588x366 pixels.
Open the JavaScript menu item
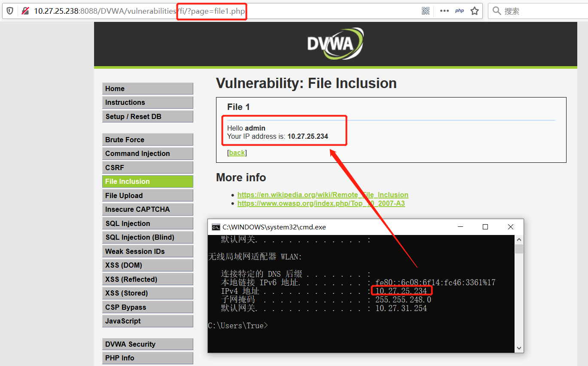(148, 321)
